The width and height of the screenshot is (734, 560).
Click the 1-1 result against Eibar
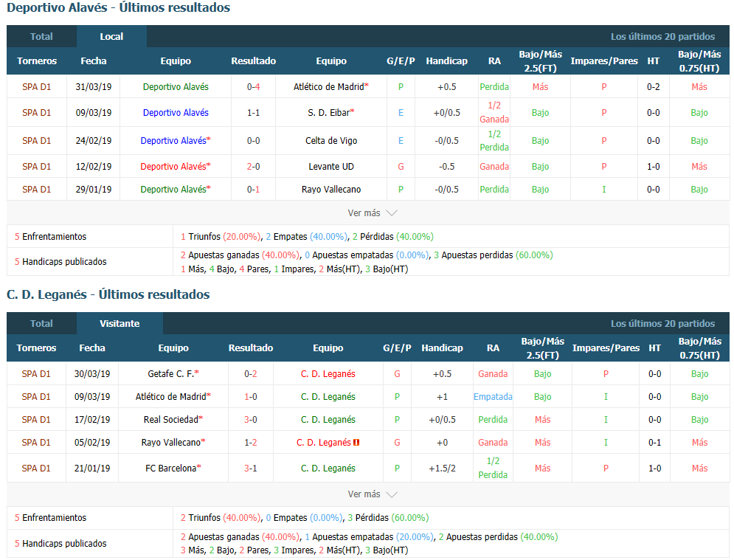coord(253,113)
